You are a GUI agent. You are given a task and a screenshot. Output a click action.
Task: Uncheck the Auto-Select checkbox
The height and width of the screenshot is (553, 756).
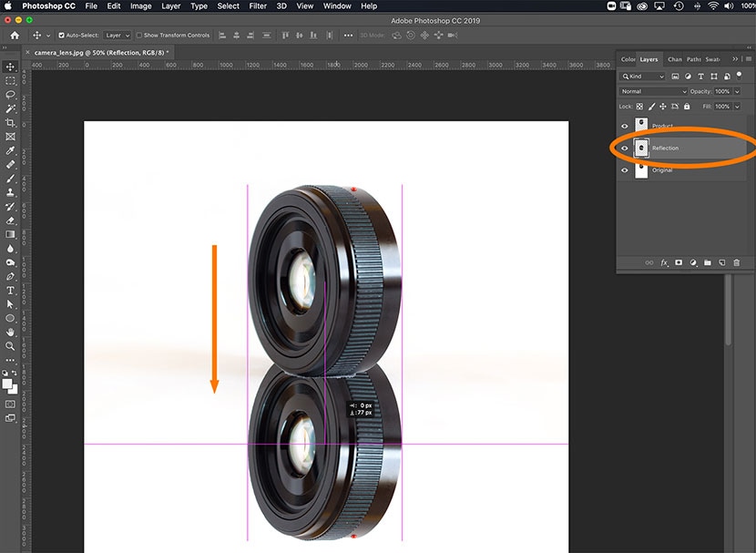pos(61,36)
